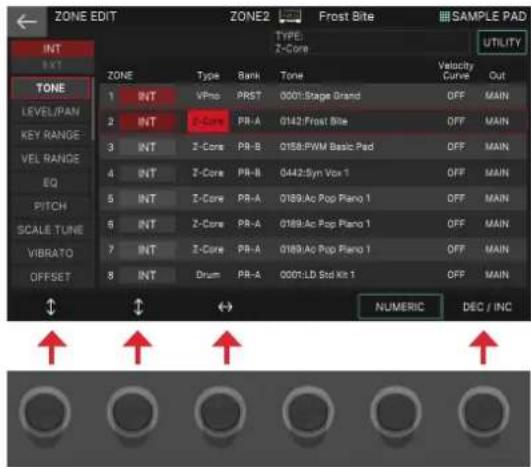This screenshot has width=531, height=467.
Task: Open the KEY RANGE tab
Action: click(x=51, y=135)
